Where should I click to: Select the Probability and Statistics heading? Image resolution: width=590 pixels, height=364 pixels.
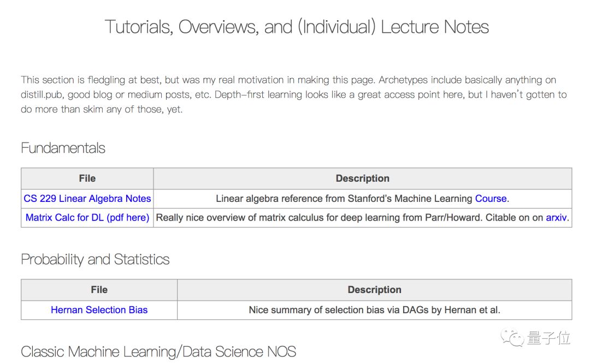tap(95, 259)
